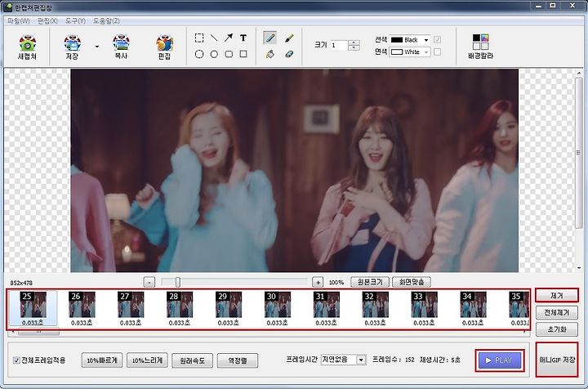Open the 편집 edit toolbar icon

[164, 47]
